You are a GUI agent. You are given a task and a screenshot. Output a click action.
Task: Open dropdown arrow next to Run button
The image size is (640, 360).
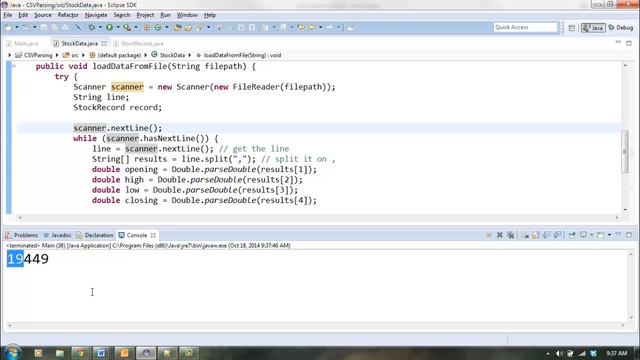point(118,27)
